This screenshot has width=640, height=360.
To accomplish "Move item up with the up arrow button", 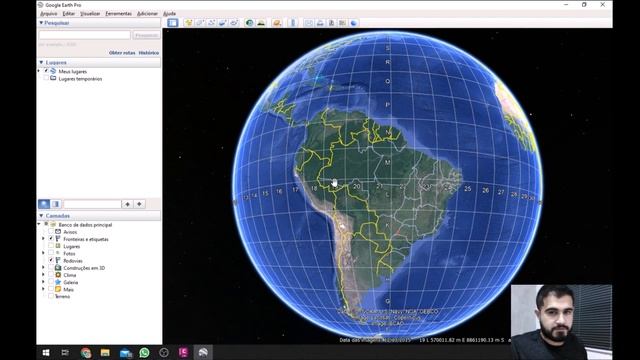I will pos(127,204).
